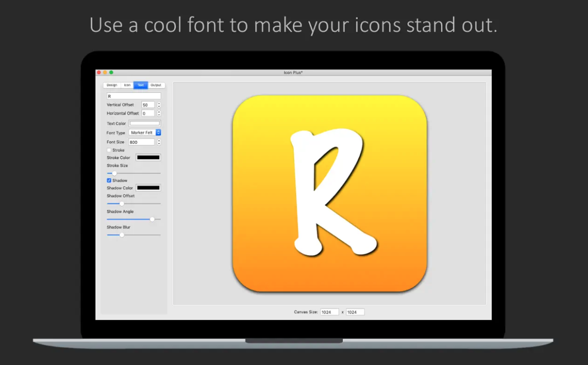Adjust the Horizontal Offset stepper arrows
Viewport: 588px width, 365px height.
coord(159,113)
